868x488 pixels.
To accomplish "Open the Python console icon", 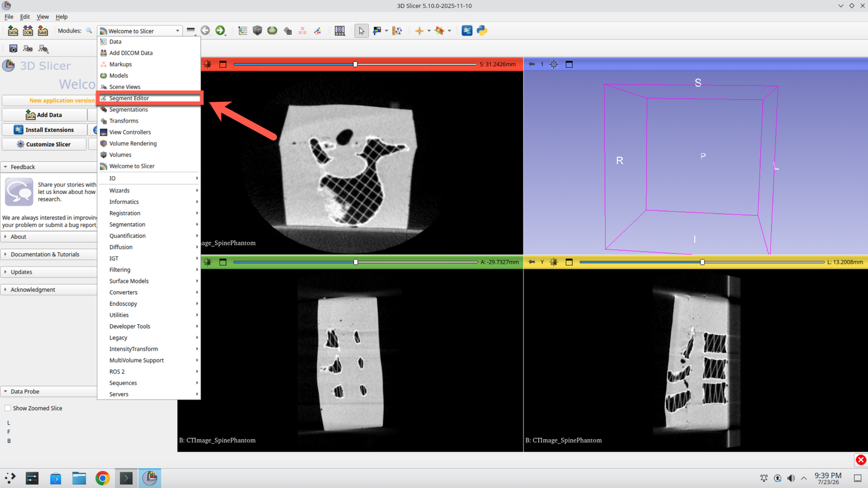I will (x=482, y=31).
